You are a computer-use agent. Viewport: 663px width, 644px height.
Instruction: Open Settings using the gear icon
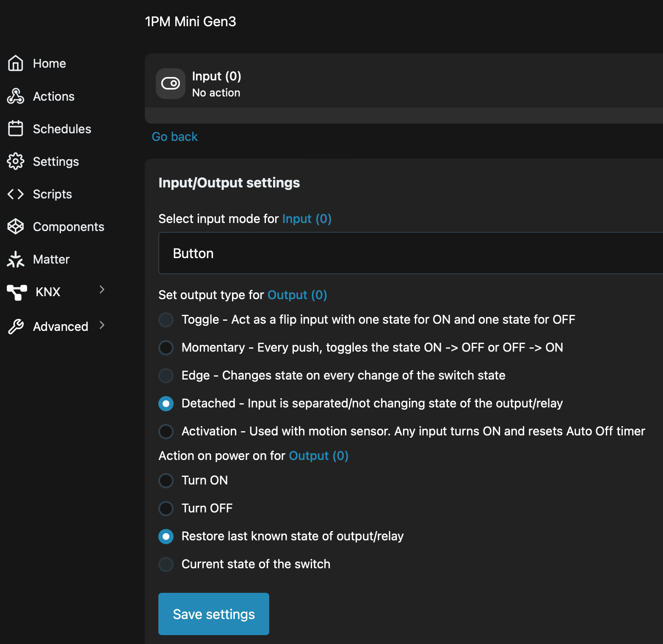[16, 161]
